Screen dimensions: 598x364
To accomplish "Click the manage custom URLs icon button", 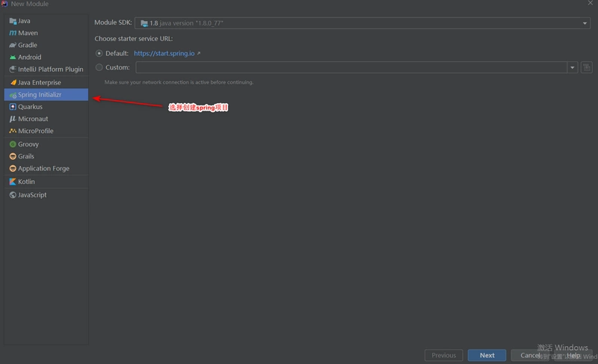I will [587, 67].
